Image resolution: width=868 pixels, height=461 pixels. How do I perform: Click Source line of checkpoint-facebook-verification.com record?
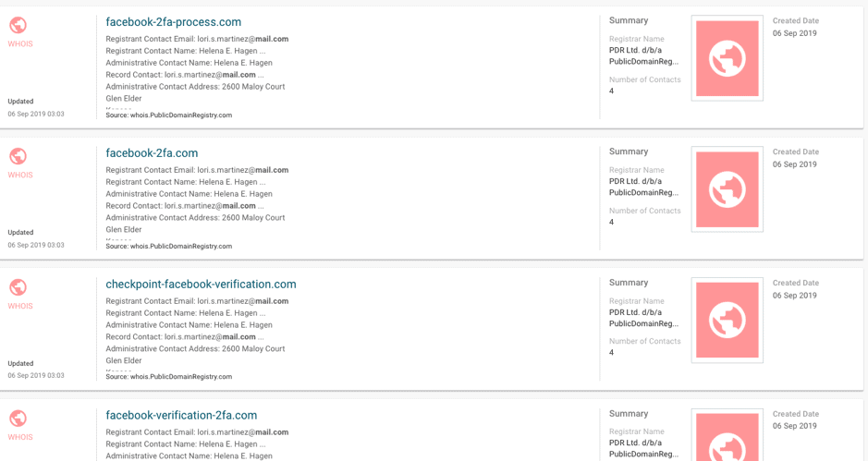pos(169,377)
